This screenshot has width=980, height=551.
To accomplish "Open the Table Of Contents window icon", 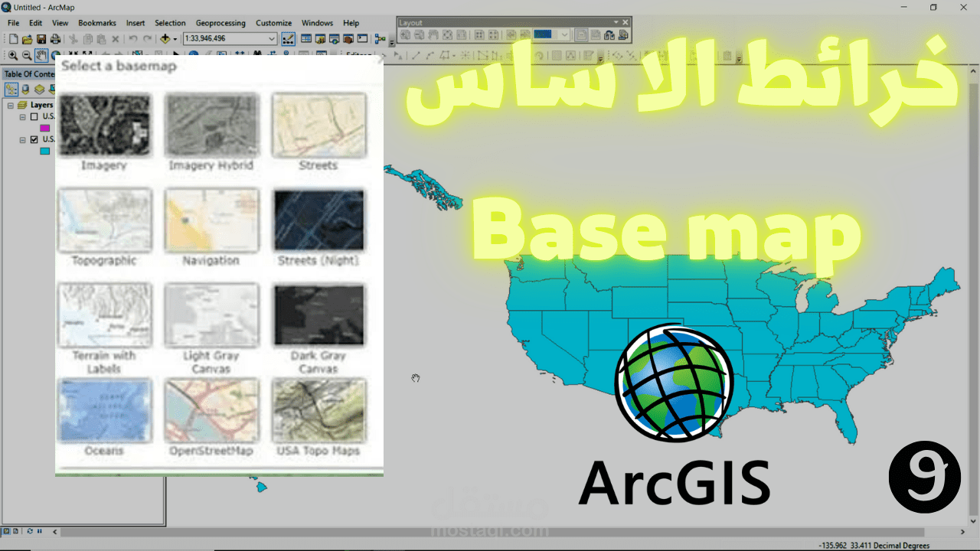I will 306,39.
